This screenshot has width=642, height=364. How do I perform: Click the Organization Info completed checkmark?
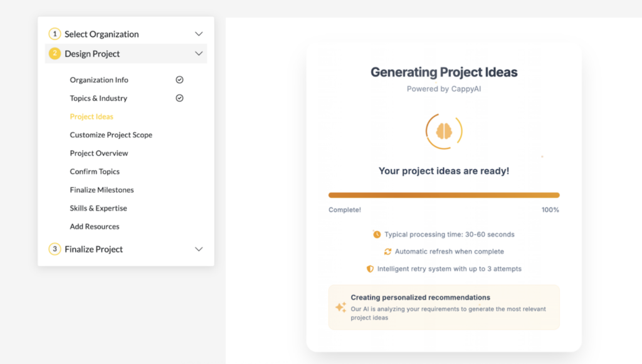click(x=179, y=80)
